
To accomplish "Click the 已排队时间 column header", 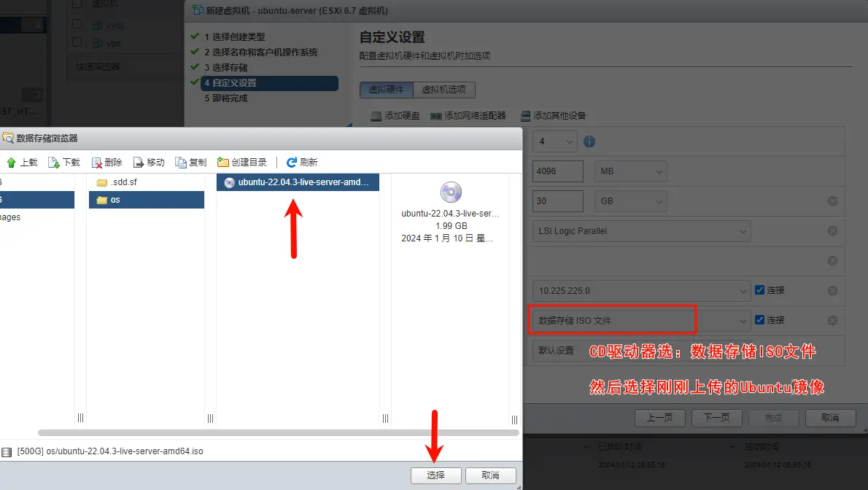I will click(x=620, y=446).
